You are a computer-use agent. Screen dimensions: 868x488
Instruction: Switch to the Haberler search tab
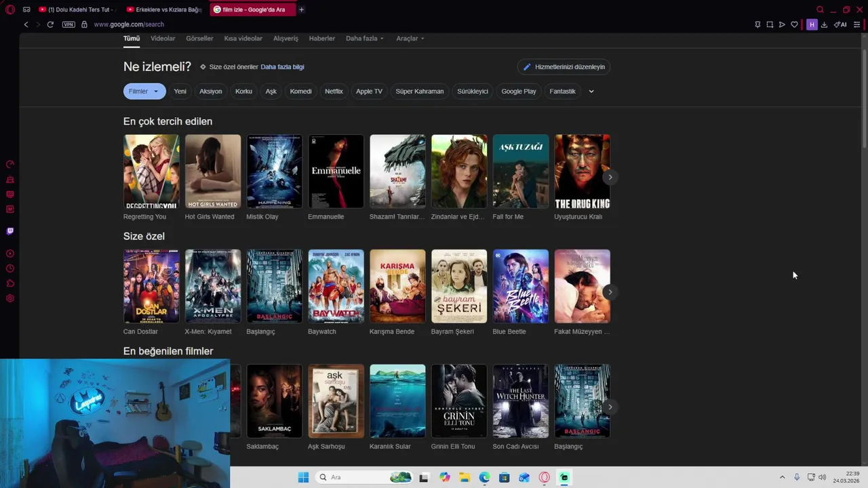pos(322,39)
